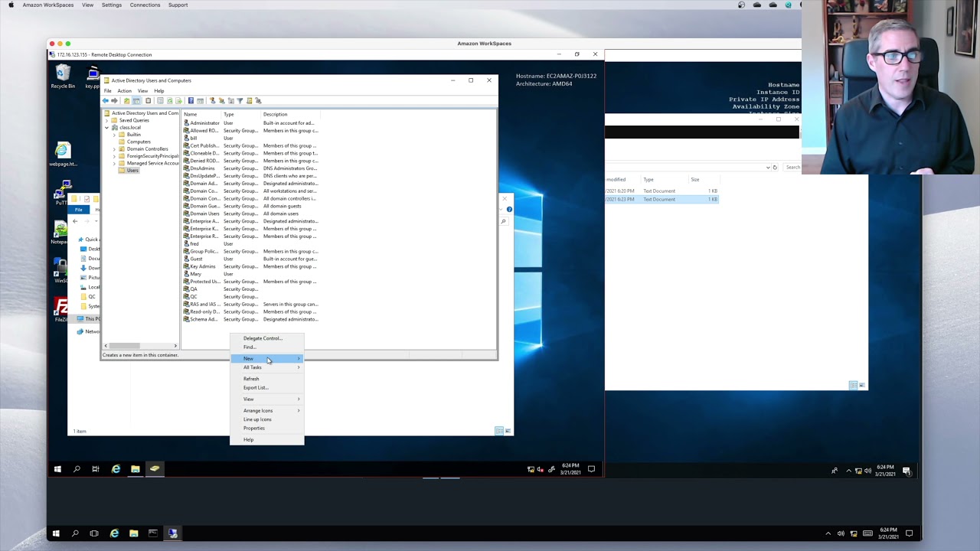This screenshot has width=980, height=551.
Task: Expand the Builtin container node
Action: [x=114, y=135]
